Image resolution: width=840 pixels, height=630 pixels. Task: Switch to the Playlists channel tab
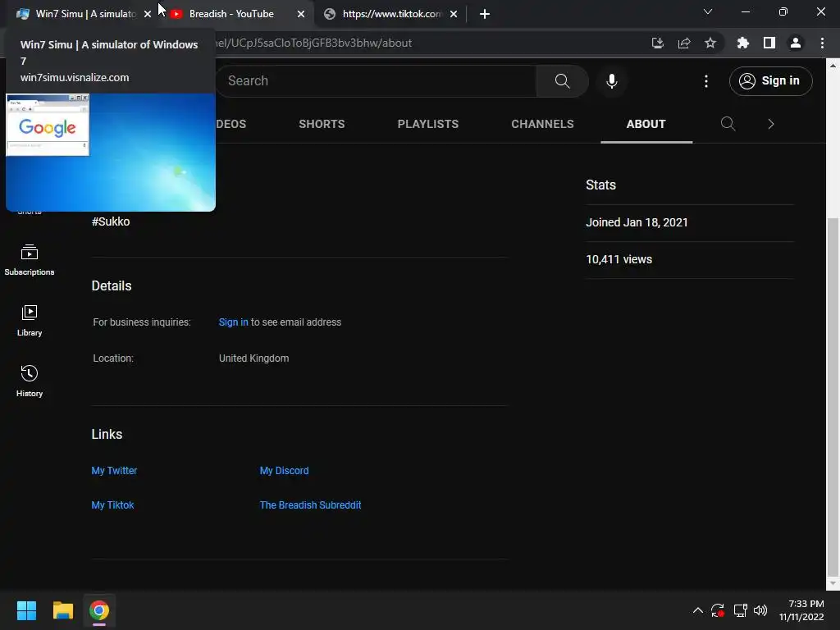tap(427, 124)
